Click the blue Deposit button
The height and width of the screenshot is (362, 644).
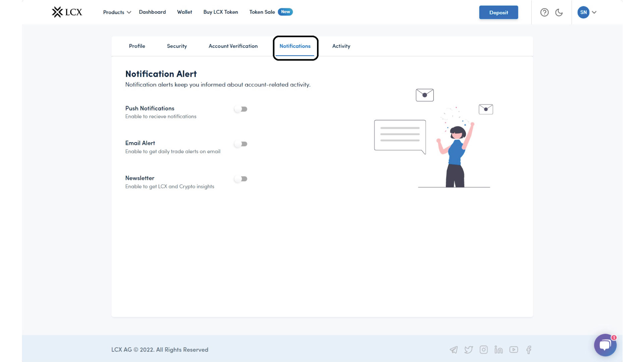click(x=498, y=12)
